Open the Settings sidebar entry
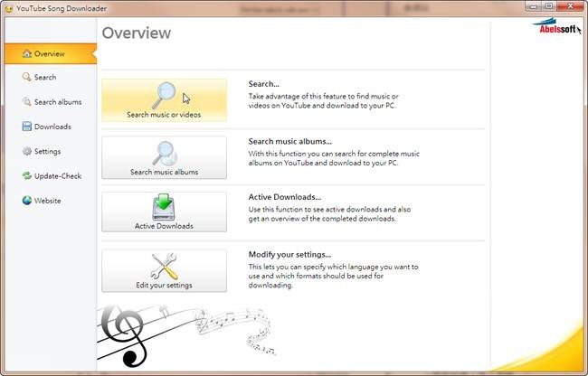The height and width of the screenshot is (376, 588). 51,151
